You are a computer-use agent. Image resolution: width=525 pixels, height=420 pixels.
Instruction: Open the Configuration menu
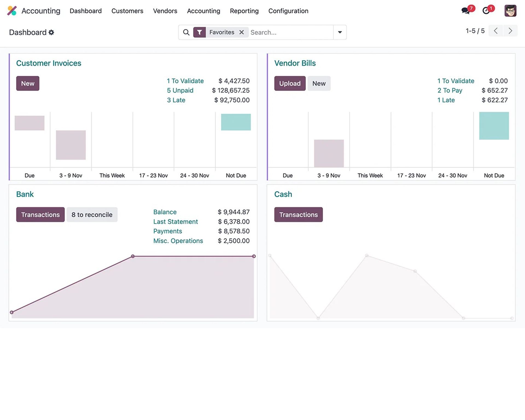(288, 11)
